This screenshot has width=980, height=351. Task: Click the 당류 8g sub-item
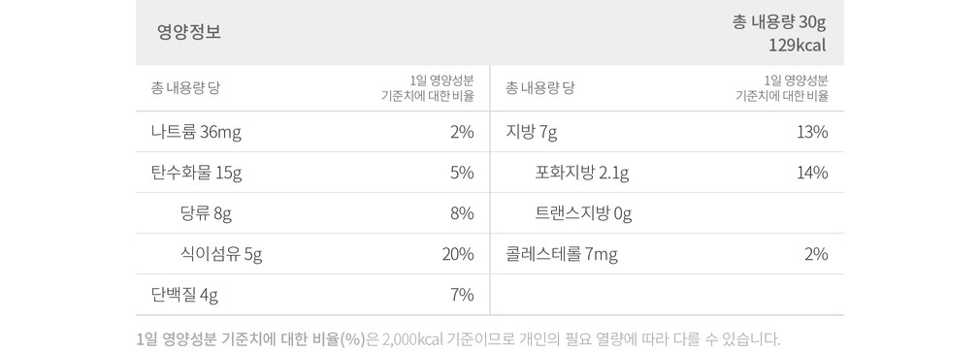(x=207, y=213)
